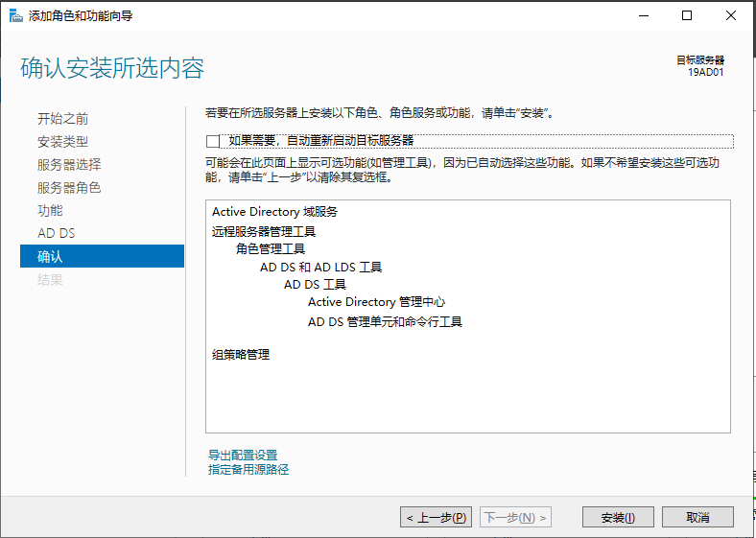Viewport: 756px width, 538px height.
Task: Click '角色管理工具' in the list
Action: pos(271,249)
